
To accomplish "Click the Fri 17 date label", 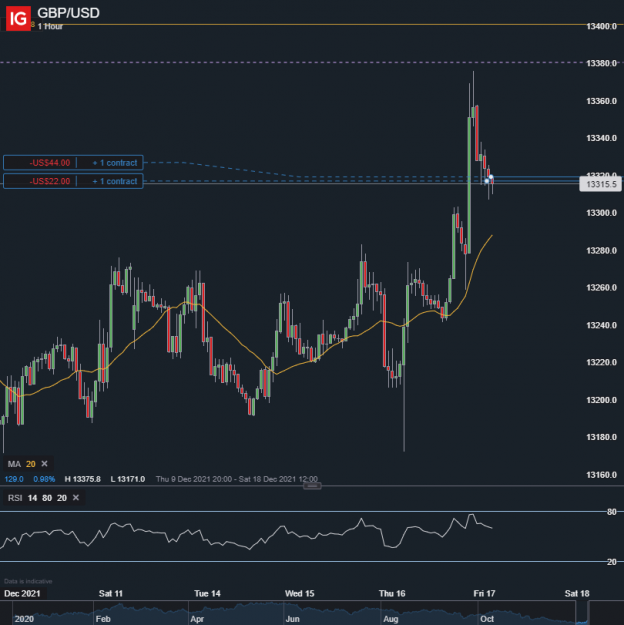I will pos(484,594).
